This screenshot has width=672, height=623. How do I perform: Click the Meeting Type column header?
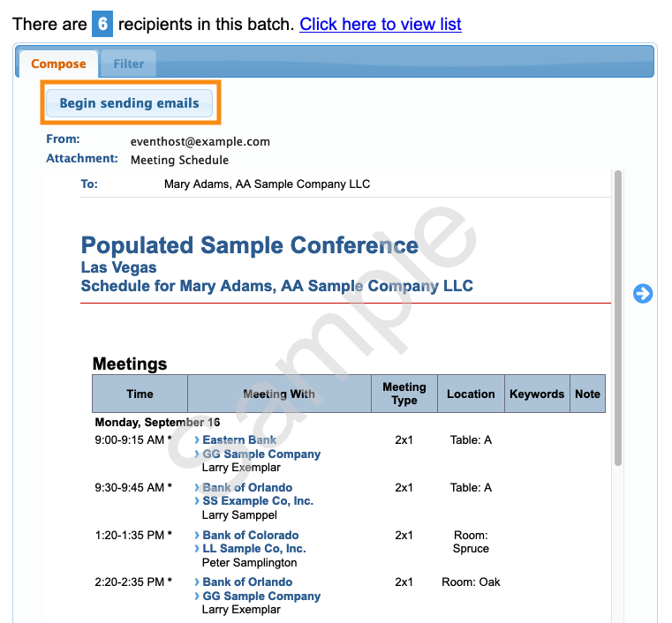[404, 394]
